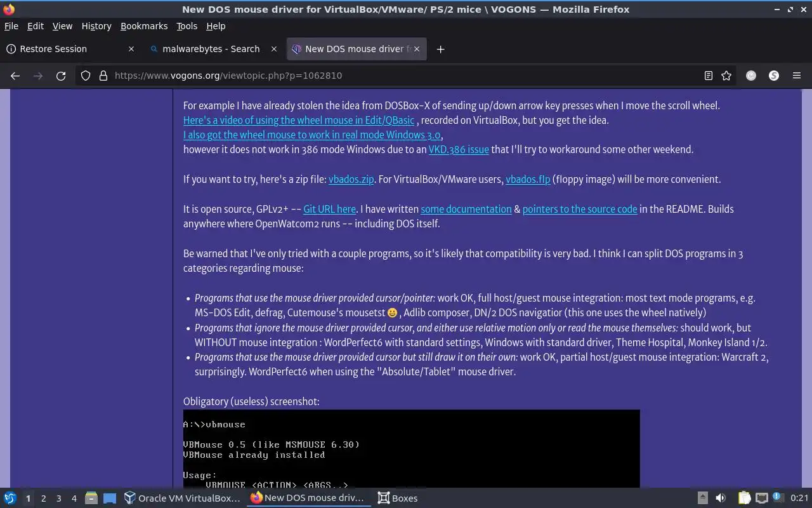Screen dimensions: 812x508
Task: Click the taskbar clock showing 0:21
Action: point(799,498)
